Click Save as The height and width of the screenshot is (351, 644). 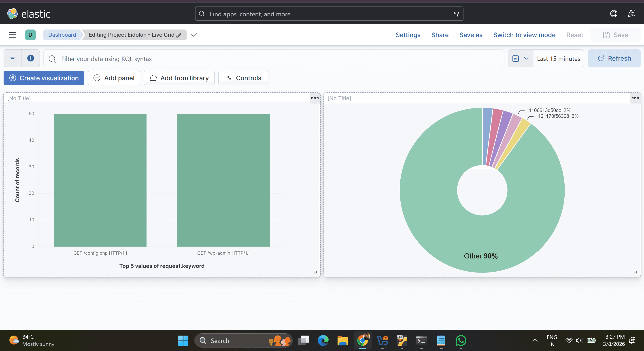coord(471,35)
